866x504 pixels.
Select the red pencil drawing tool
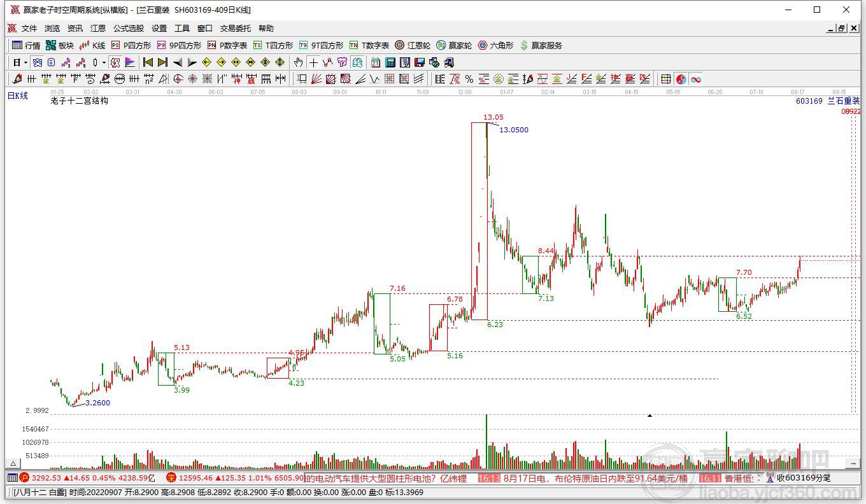[17, 79]
